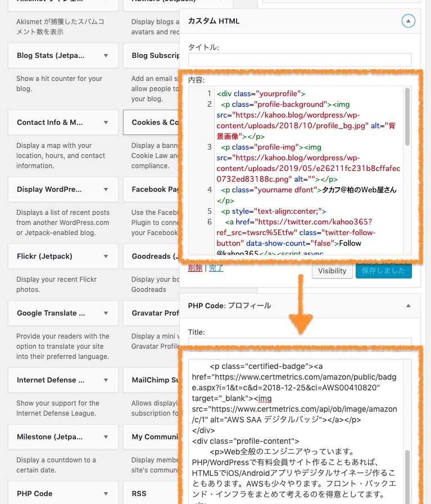Viewport: 431px width, 504px height.
Task: Collapse the カスタム HTML widget panel
Action: 409,21
